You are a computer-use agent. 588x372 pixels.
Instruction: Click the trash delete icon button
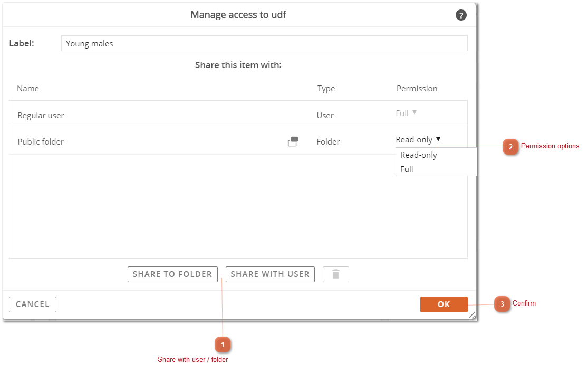(335, 274)
